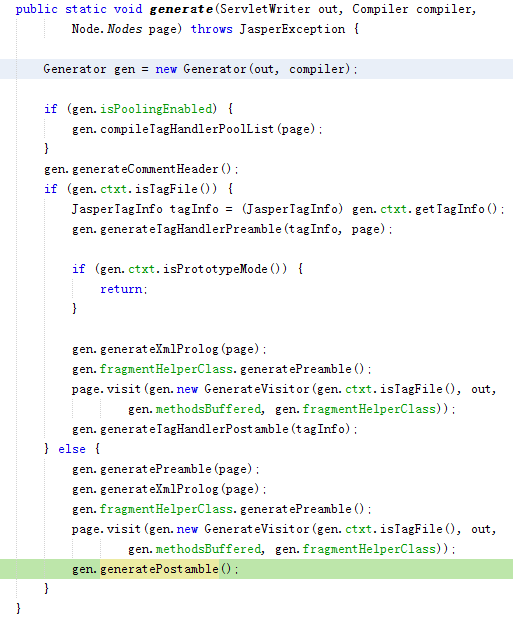This screenshot has height=619, width=513.
Task: Click the void return type
Action: click(x=128, y=9)
